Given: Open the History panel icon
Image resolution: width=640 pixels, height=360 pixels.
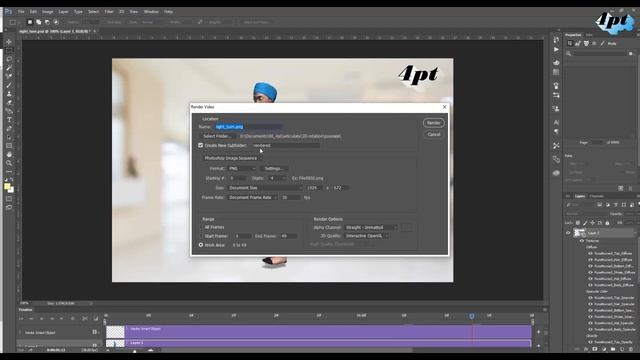Looking at the screenshot, I should 556,40.
